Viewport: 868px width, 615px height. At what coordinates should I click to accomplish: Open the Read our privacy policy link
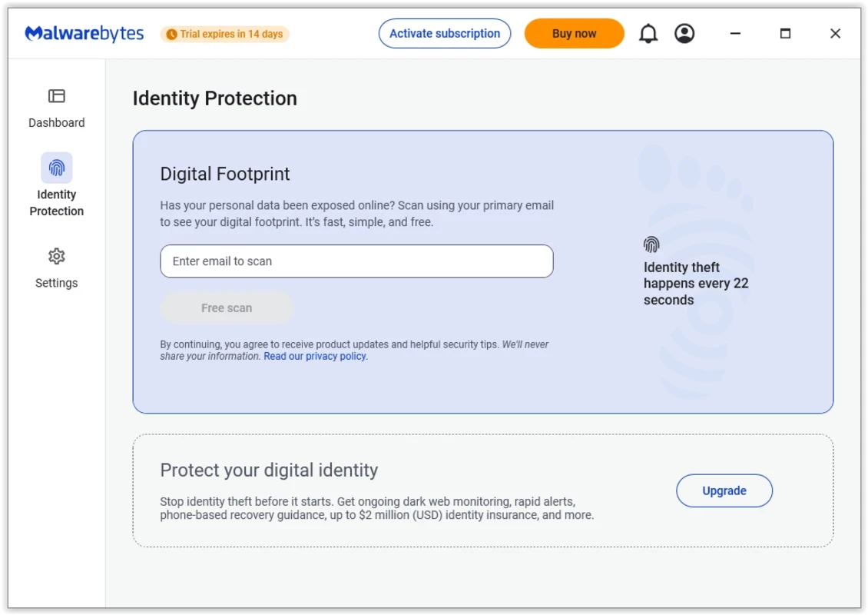(316, 357)
